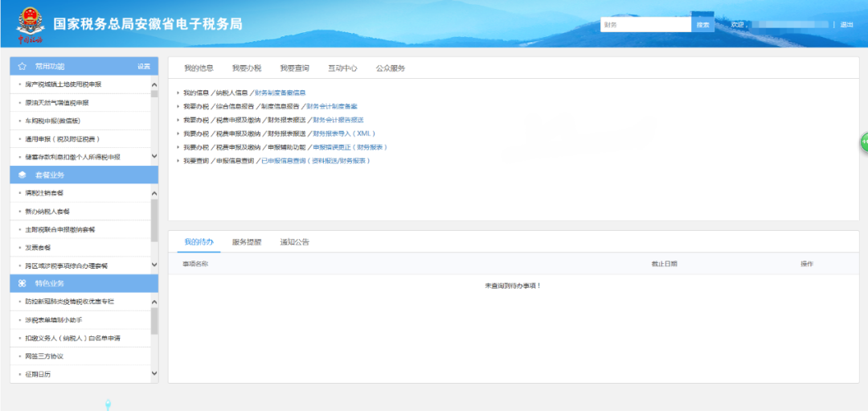This screenshot has width=868, height=411.
Task: Focus the search box containing 财务
Action: (x=646, y=25)
